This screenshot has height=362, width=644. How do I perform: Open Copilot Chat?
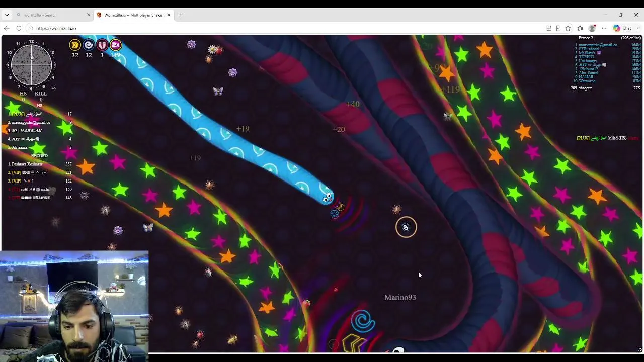(x=622, y=28)
